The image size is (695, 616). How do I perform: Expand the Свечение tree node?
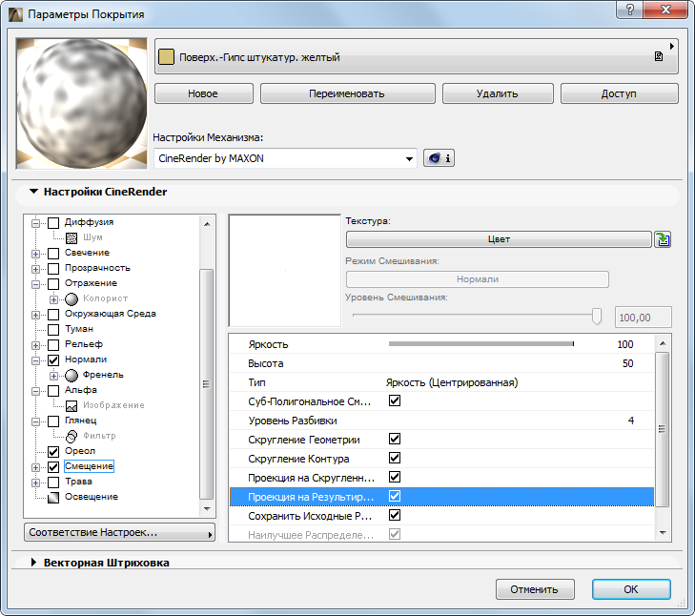coord(35,254)
